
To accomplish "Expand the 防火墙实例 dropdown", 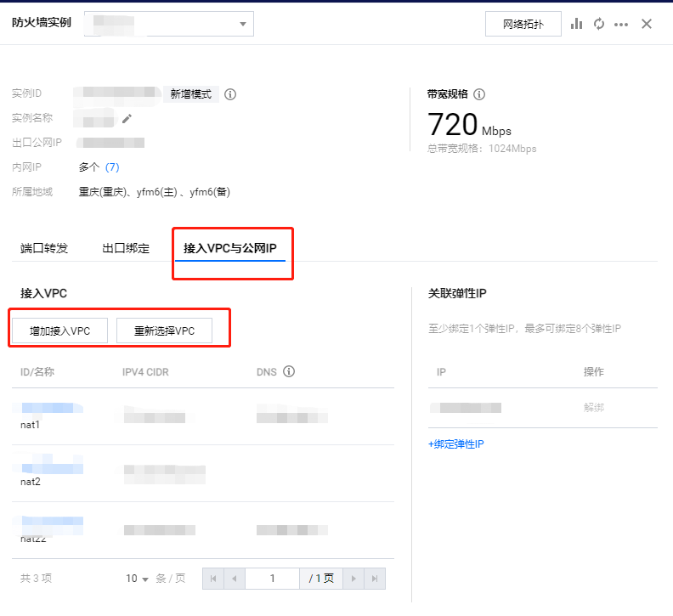I will (x=243, y=24).
